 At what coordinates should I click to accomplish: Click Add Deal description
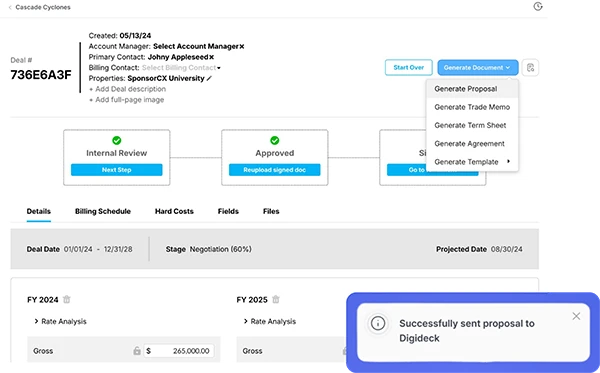(127, 89)
